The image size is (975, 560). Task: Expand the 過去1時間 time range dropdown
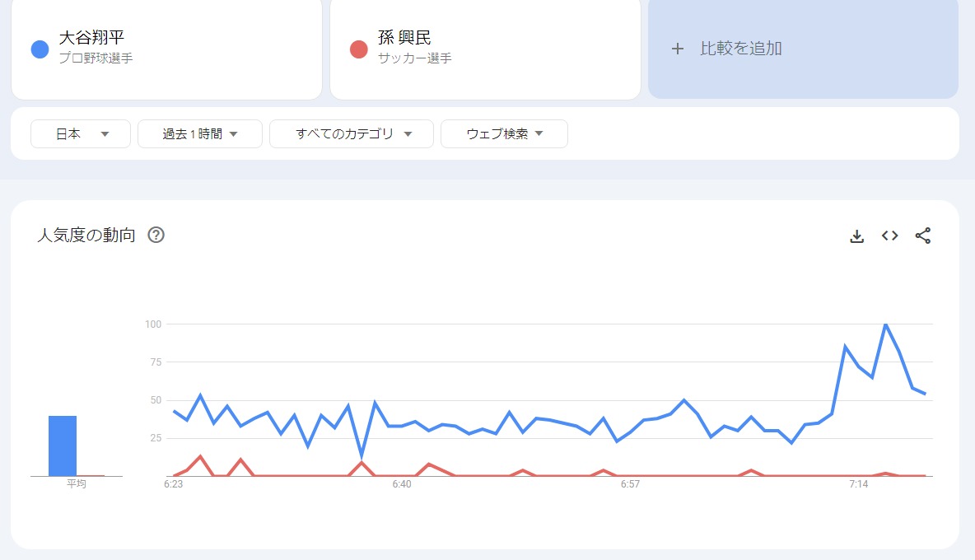pos(200,133)
